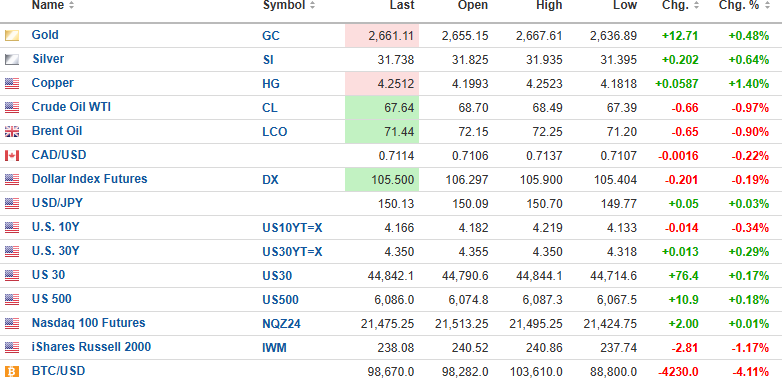Click the US10YT=X symbol link

click(x=292, y=228)
